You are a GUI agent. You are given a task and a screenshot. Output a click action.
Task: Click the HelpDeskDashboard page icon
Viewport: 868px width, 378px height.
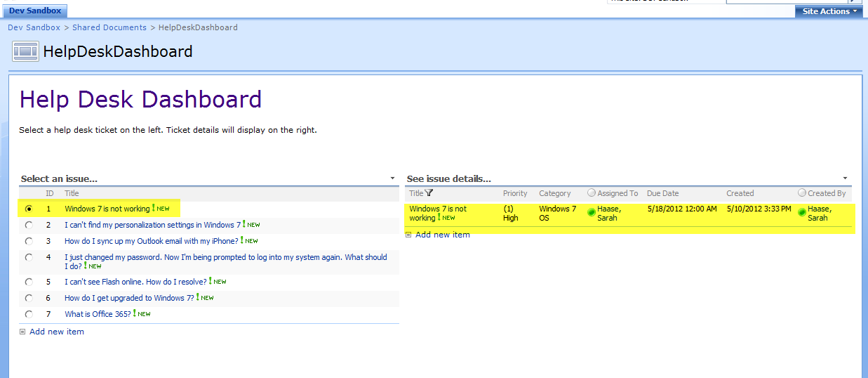pos(26,51)
